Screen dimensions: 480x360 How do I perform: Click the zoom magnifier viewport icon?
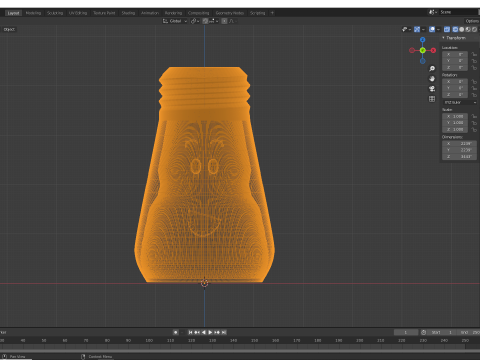(x=432, y=69)
